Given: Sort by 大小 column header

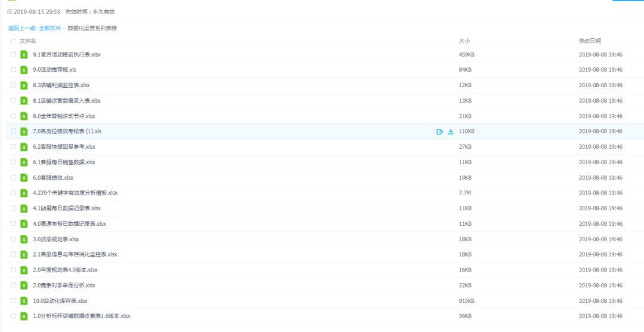Looking at the screenshot, I should pyautogui.click(x=464, y=41).
